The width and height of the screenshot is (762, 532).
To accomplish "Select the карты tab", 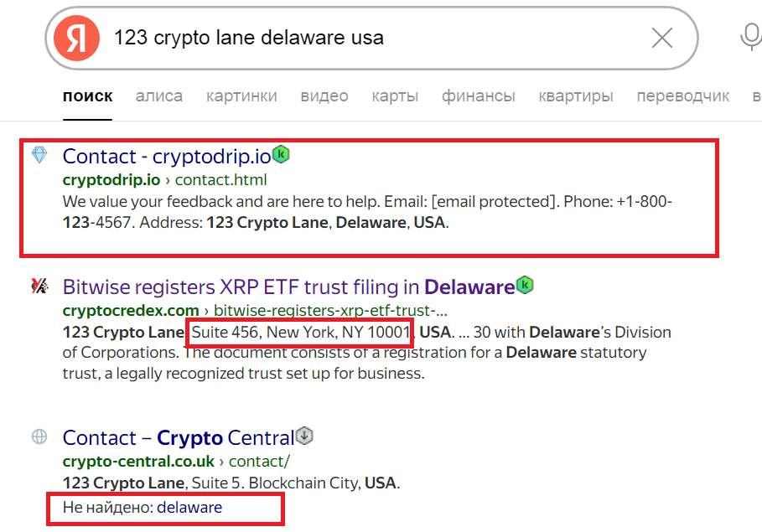I will click(x=395, y=96).
